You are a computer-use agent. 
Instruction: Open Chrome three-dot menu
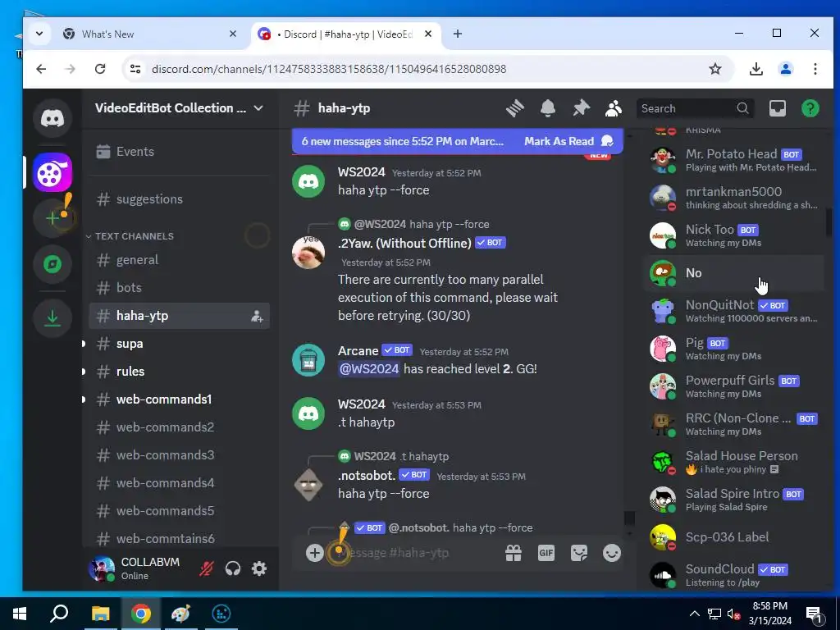(815, 69)
